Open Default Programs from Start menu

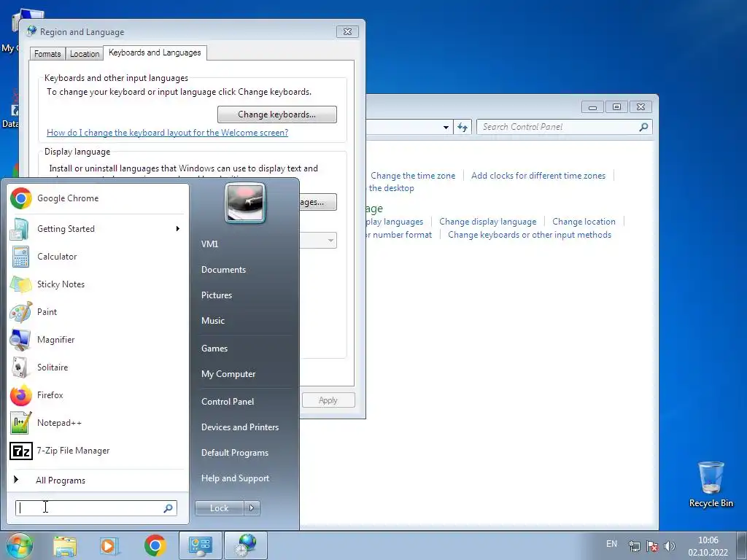[x=235, y=453]
